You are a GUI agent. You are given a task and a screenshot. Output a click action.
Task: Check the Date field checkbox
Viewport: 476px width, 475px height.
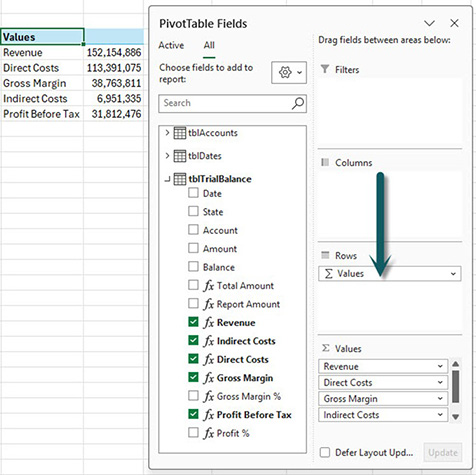pos(193,193)
